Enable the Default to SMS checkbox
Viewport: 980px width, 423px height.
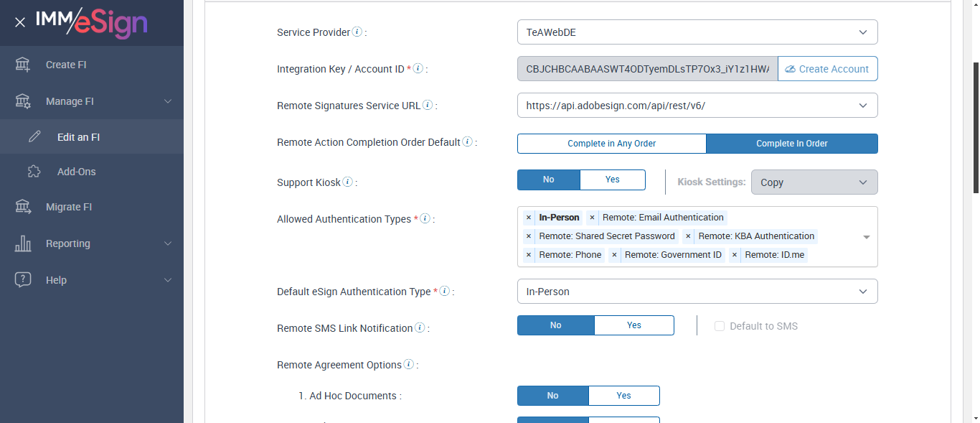pyautogui.click(x=720, y=326)
